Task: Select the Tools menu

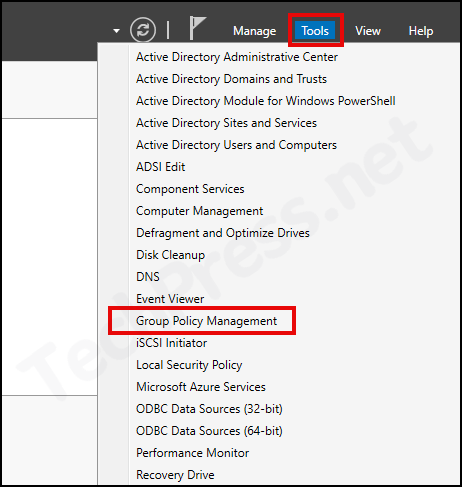Action: tap(315, 31)
